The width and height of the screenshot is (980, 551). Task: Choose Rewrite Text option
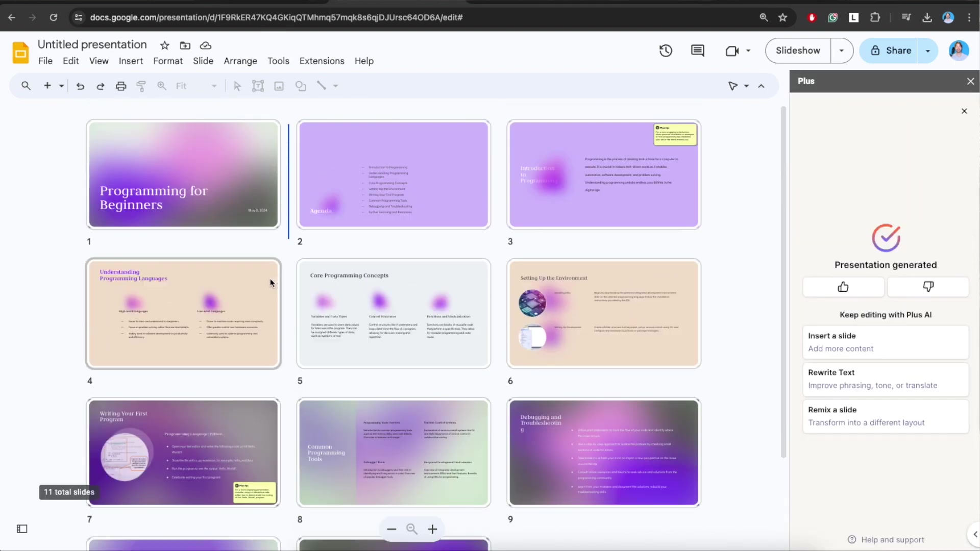(886, 379)
